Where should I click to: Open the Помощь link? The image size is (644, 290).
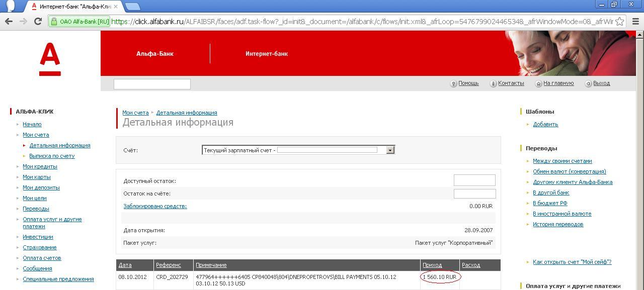pyautogui.click(x=468, y=83)
